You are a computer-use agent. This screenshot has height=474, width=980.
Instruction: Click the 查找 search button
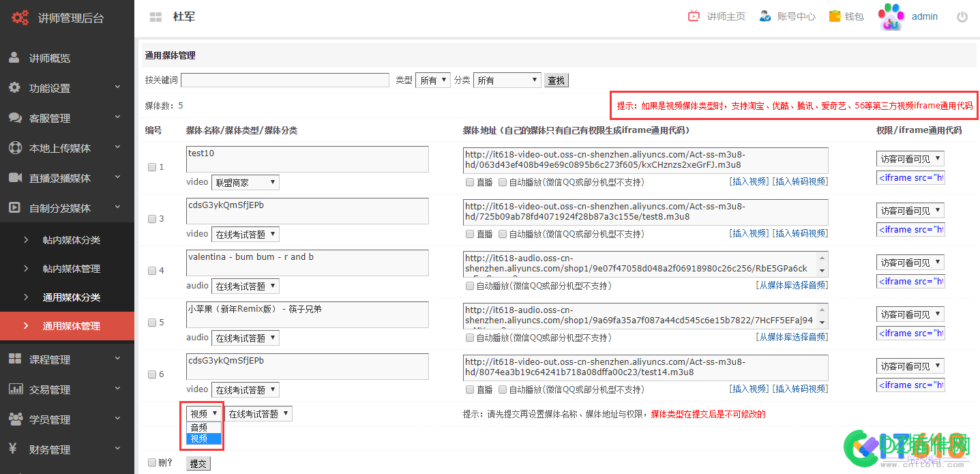tap(556, 80)
